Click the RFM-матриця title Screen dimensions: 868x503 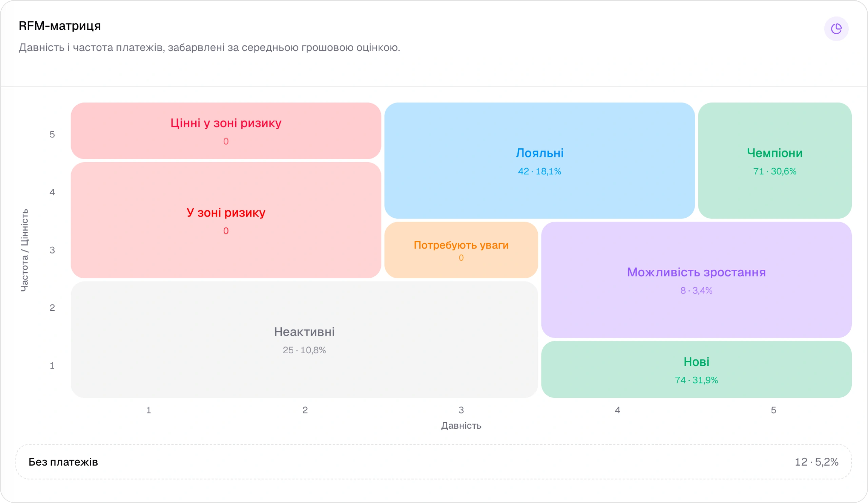click(60, 26)
